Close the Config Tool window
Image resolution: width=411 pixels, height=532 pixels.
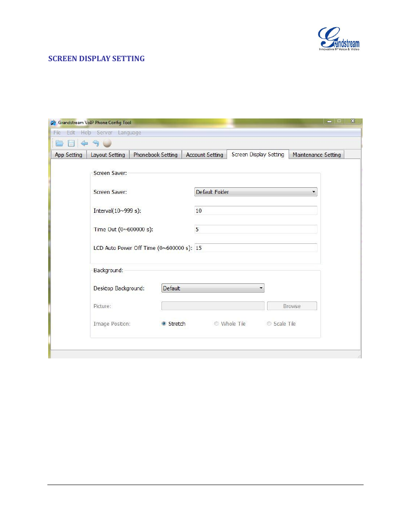click(353, 121)
